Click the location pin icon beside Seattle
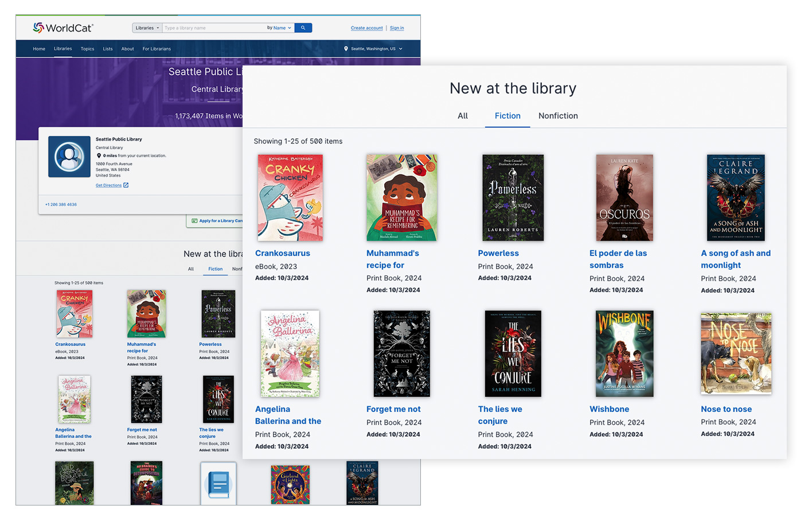This screenshot has width=812, height=521. tap(346, 49)
